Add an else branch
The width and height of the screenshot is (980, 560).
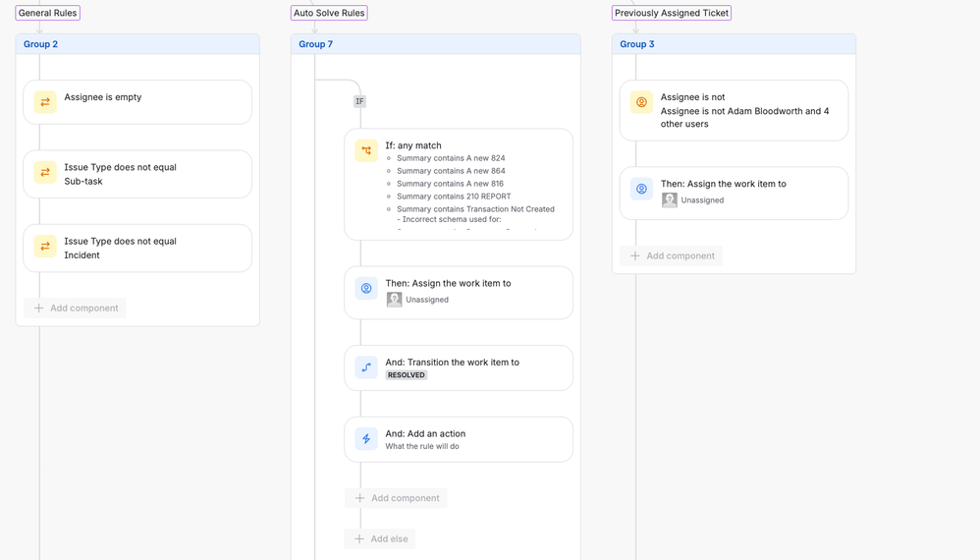pyautogui.click(x=380, y=538)
